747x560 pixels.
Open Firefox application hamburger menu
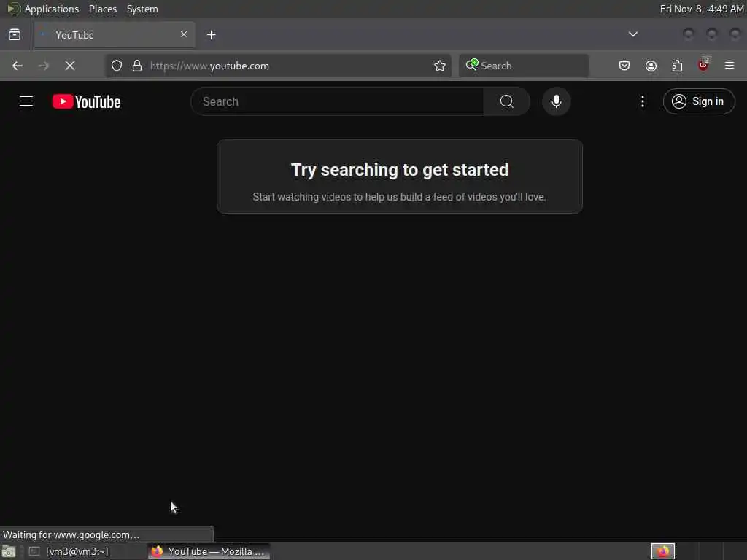pos(729,66)
